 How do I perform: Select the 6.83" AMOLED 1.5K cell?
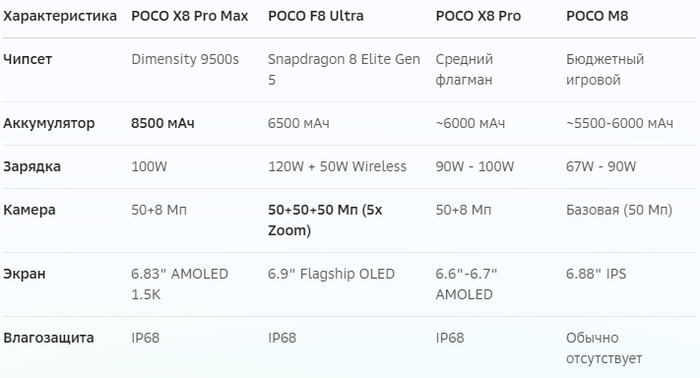click(179, 284)
